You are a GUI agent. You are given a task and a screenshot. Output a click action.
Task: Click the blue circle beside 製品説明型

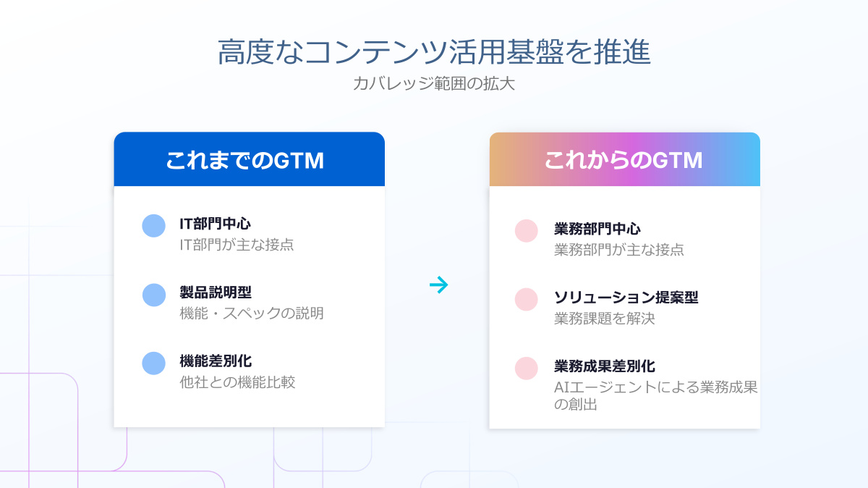(x=154, y=295)
